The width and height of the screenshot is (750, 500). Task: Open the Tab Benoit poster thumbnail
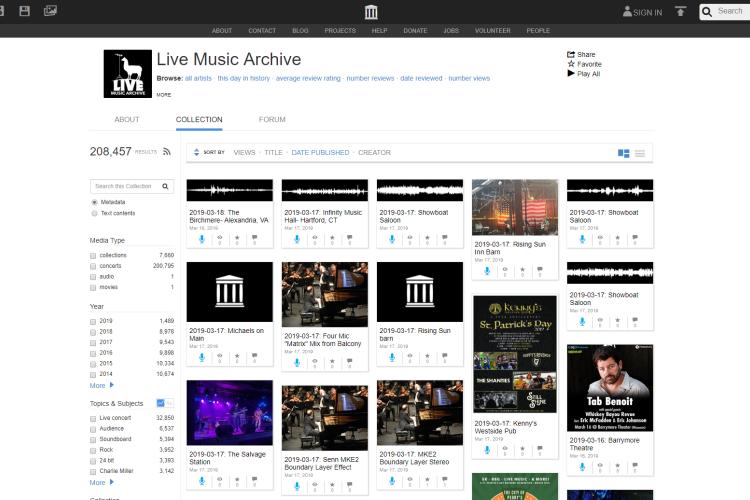pyautogui.click(x=610, y=388)
